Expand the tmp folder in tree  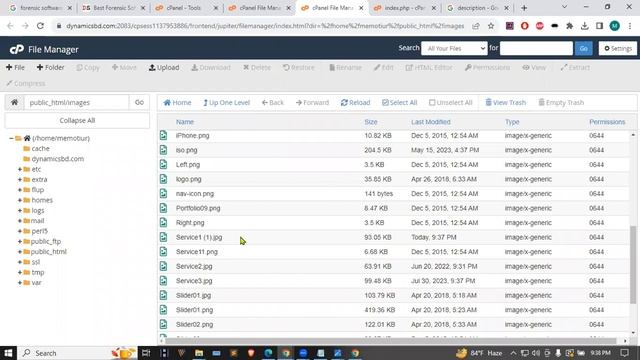coord(20,272)
